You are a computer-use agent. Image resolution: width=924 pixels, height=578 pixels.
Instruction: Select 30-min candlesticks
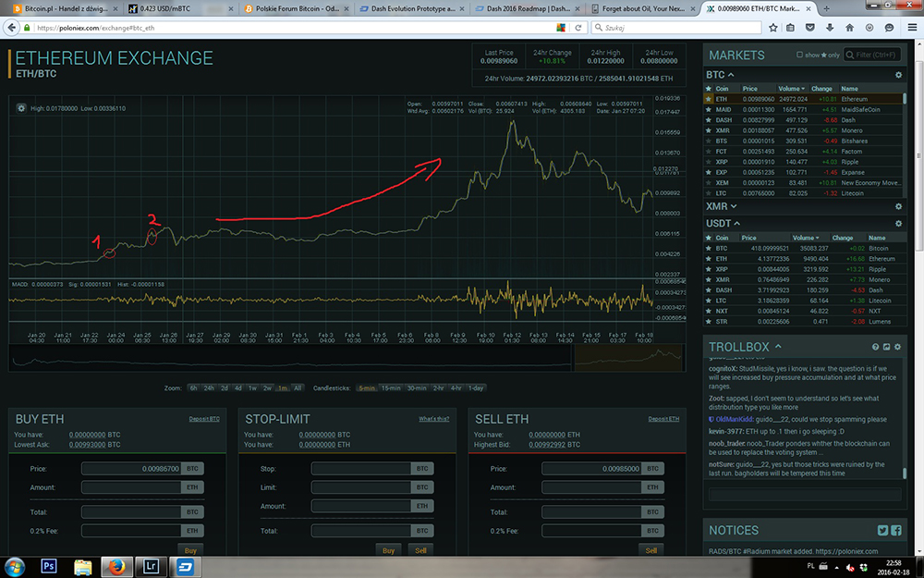[417, 388]
